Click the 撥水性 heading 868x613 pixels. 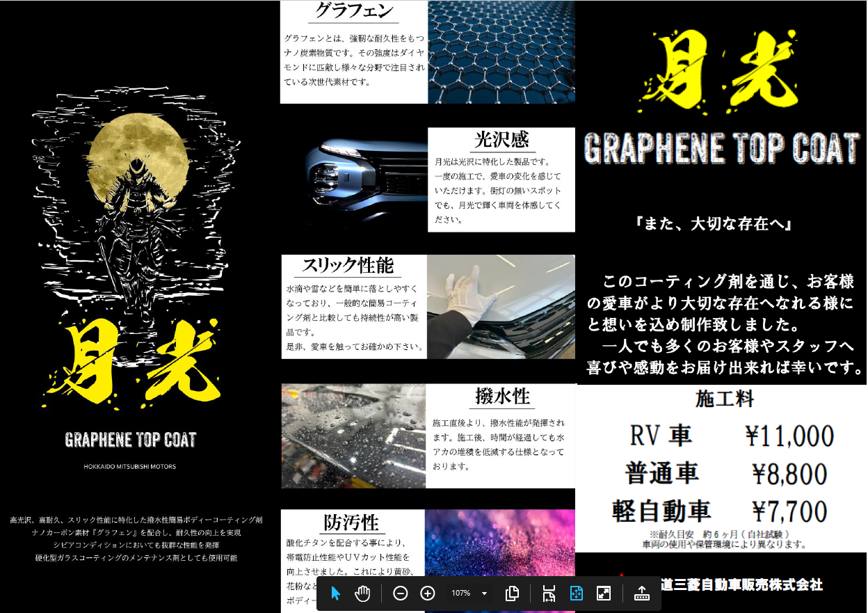click(x=502, y=397)
